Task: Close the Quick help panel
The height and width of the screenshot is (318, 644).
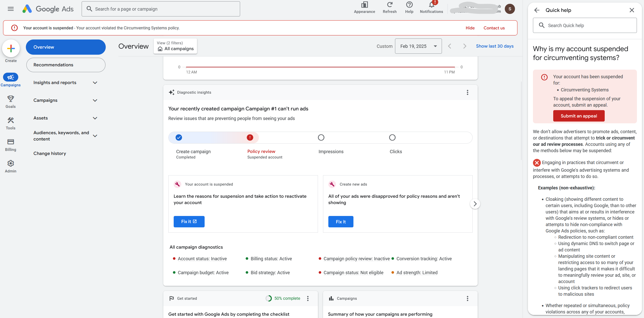Action: (632, 10)
